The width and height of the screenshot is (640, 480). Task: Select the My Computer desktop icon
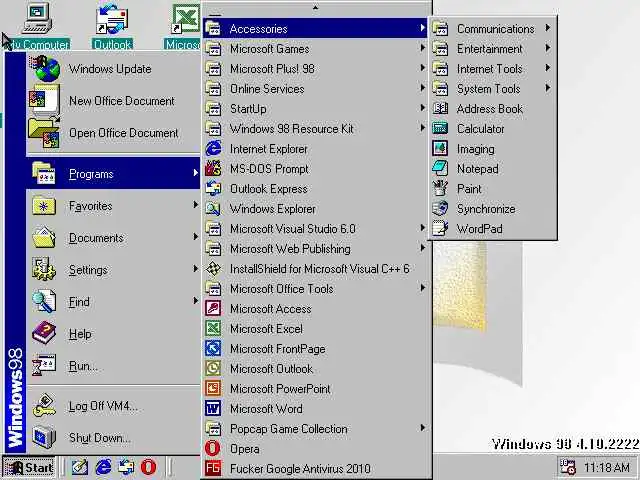click(x=38, y=24)
